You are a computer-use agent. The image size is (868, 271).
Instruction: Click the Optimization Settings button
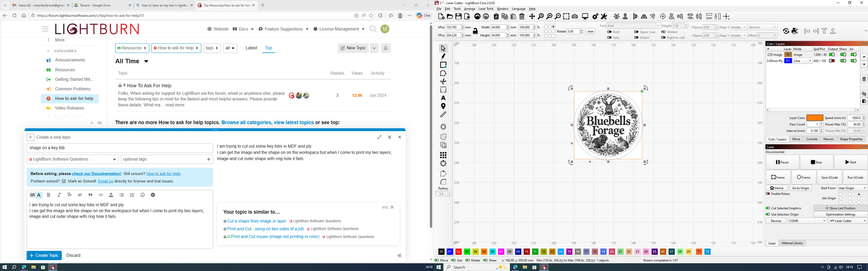coord(840,214)
